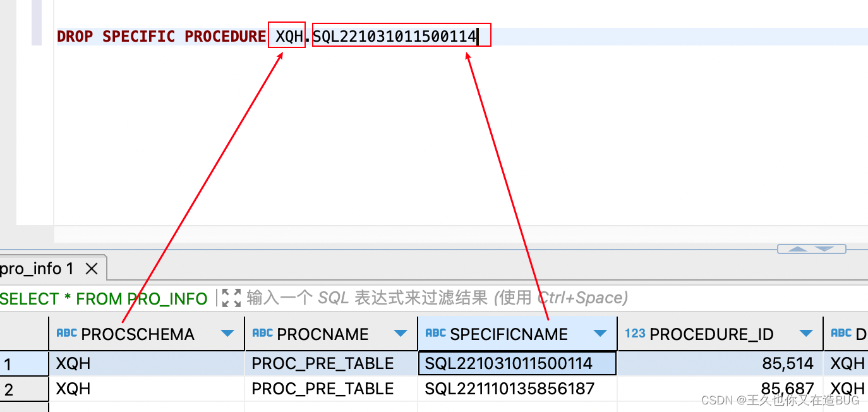This screenshot has width=868, height=412.
Task: Open the PROCSCHEMA column filter dropdown
Action: (227, 334)
